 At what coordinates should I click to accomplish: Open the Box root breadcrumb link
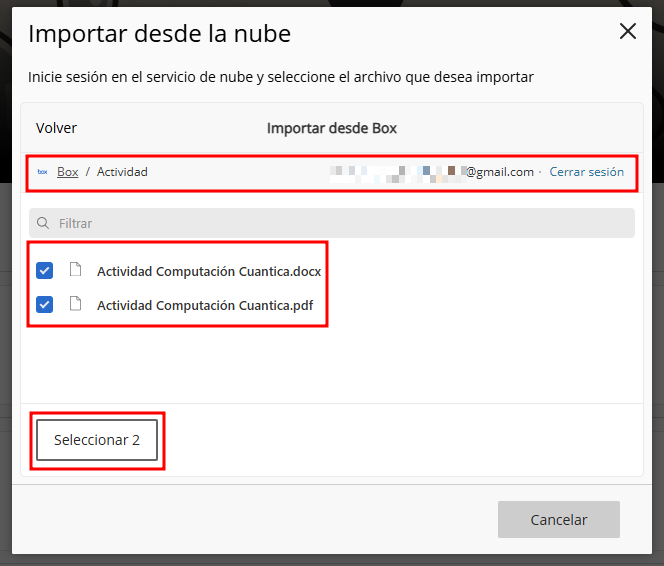67,172
